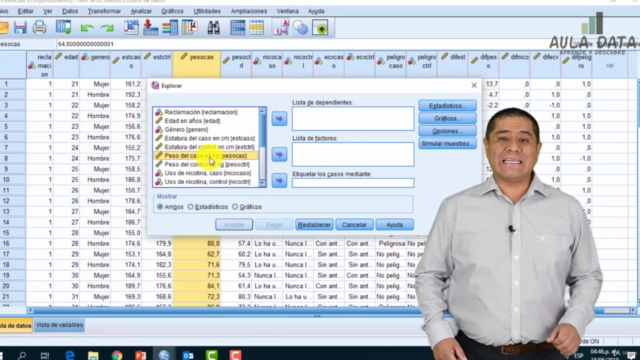The width and height of the screenshot is (640, 360).
Task: Open the Analizar menu
Action: coord(141,11)
